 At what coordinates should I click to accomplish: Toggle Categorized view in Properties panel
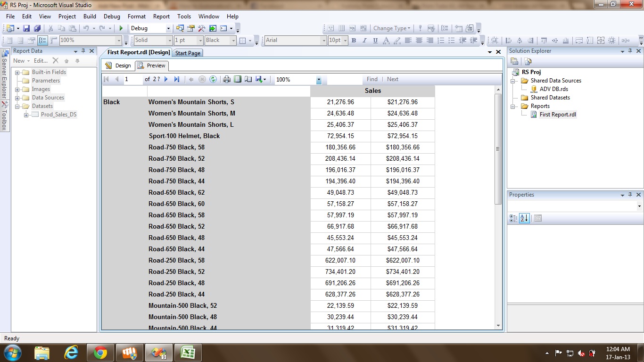pos(513,218)
